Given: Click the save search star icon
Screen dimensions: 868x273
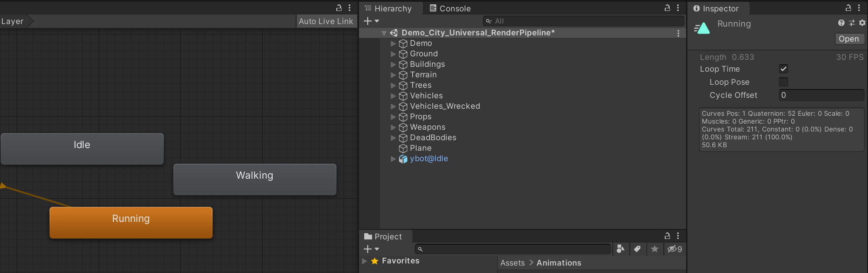Looking at the screenshot, I should pyautogui.click(x=655, y=249).
